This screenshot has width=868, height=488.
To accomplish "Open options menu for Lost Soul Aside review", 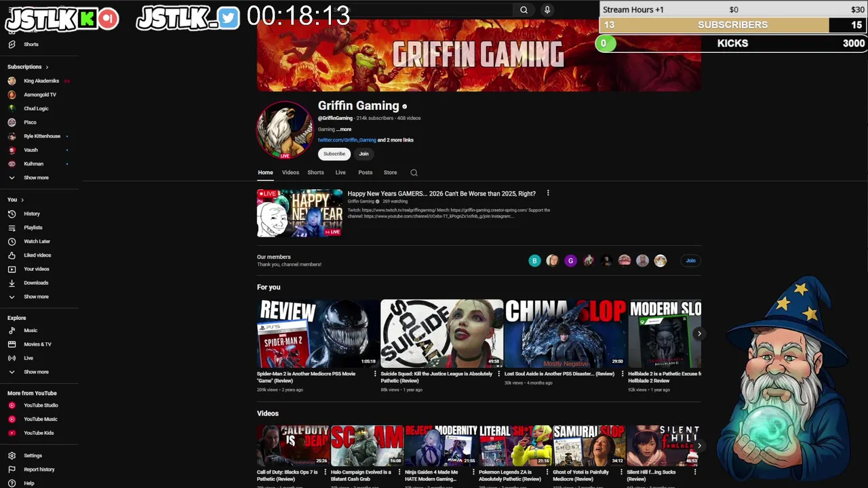I will pos(623,373).
